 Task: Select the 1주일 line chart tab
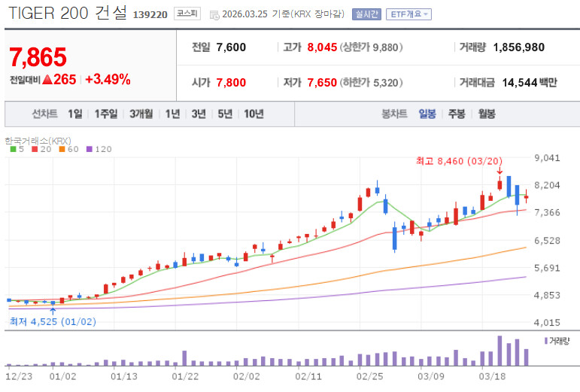pos(106,114)
